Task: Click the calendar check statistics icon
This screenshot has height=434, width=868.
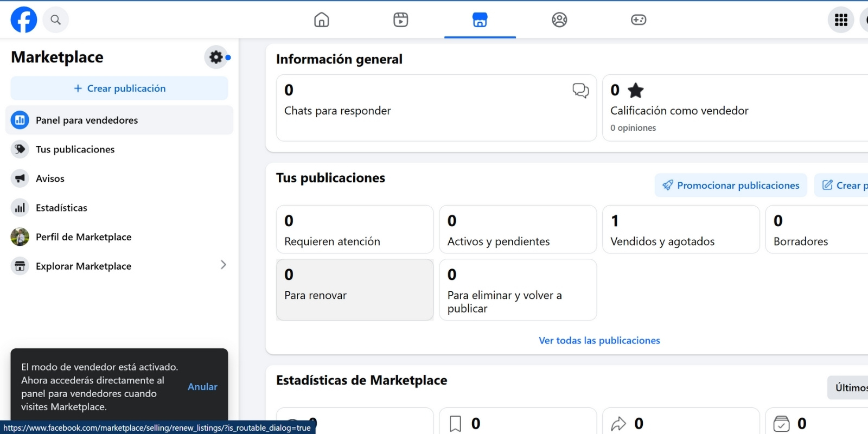Action: click(x=781, y=424)
